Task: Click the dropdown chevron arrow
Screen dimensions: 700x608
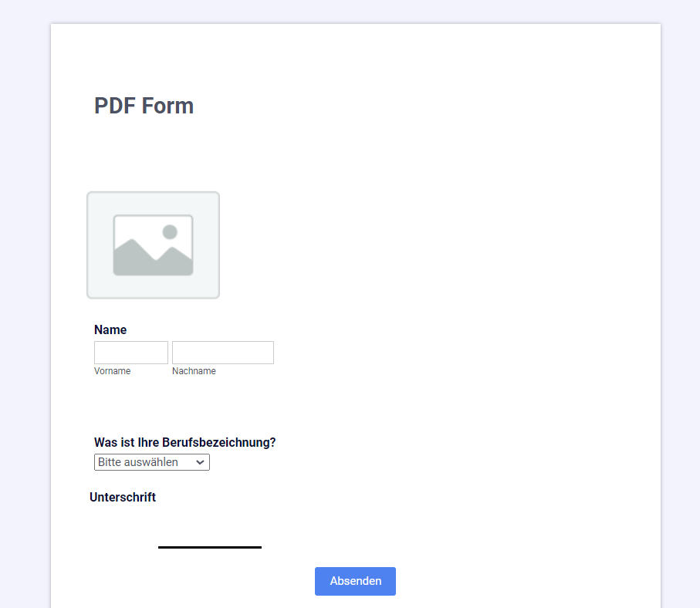Action: [200, 462]
